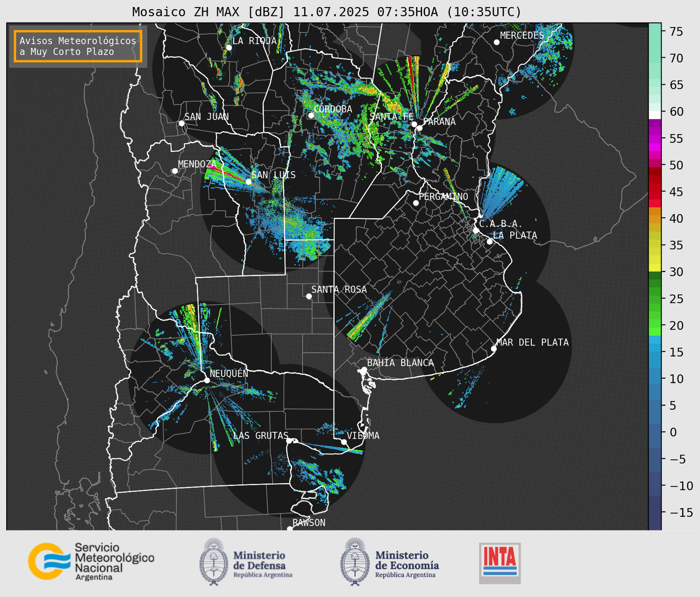Click the CORDOBA label text
The image size is (700, 597).
coord(333,109)
